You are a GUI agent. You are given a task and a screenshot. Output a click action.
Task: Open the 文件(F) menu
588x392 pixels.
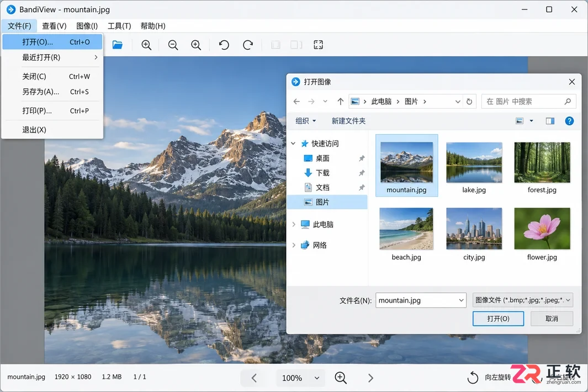pos(19,26)
